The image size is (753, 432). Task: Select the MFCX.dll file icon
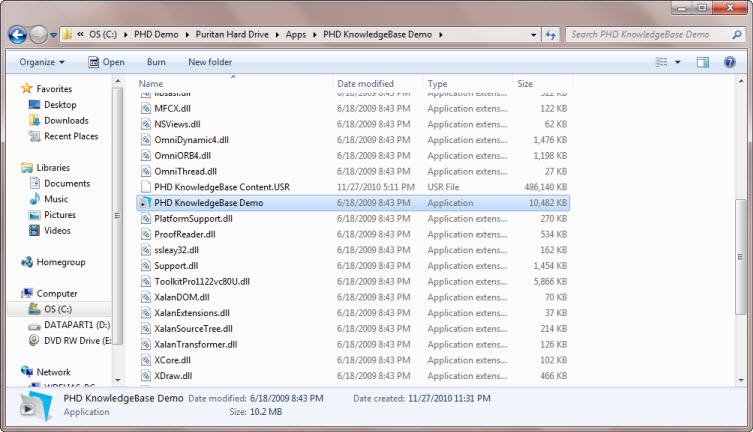click(x=146, y=108)
